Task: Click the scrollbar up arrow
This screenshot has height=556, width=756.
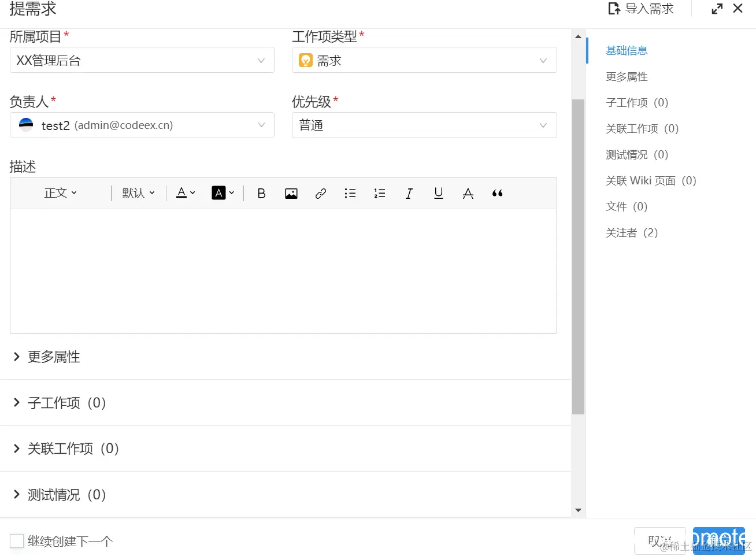Action: click(x=578, y=36)
